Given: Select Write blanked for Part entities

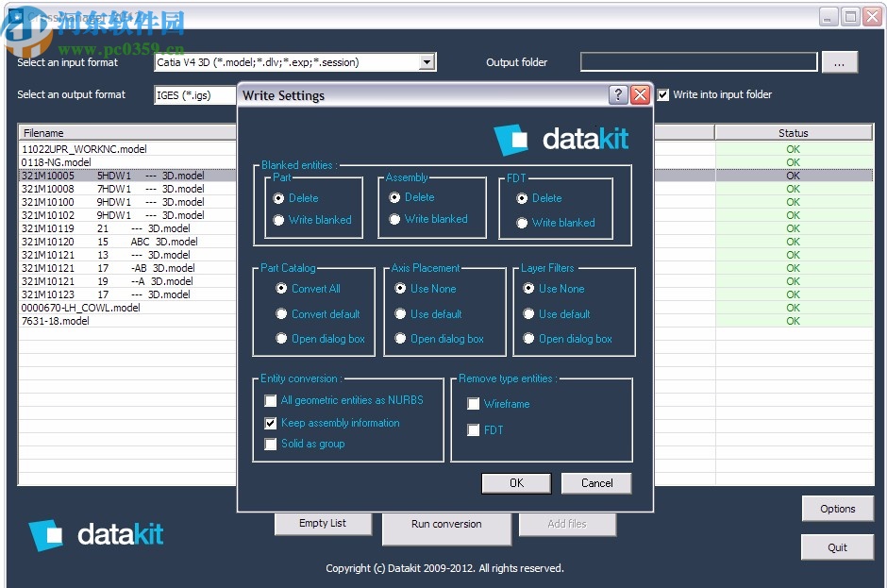Looking at the screenshot, I should pyautogui.click(x=280, y=219).
